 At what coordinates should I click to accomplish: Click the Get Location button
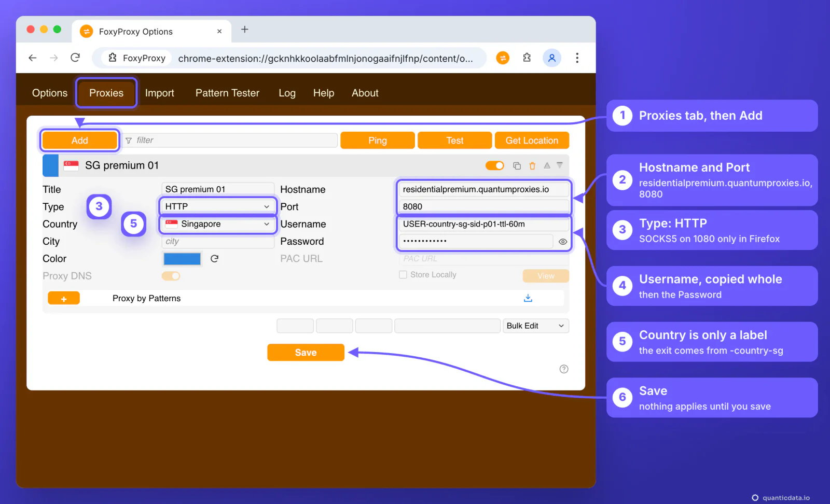tap(532, 141)
